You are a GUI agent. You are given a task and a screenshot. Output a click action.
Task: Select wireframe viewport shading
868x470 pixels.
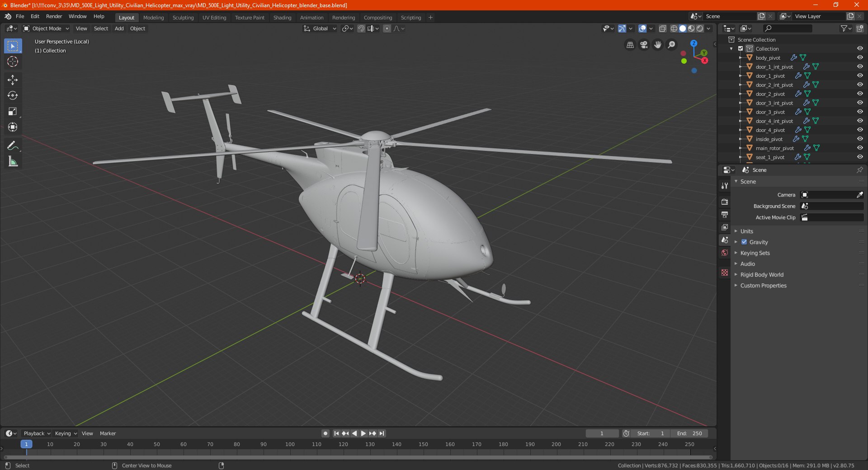click(674, 28)
